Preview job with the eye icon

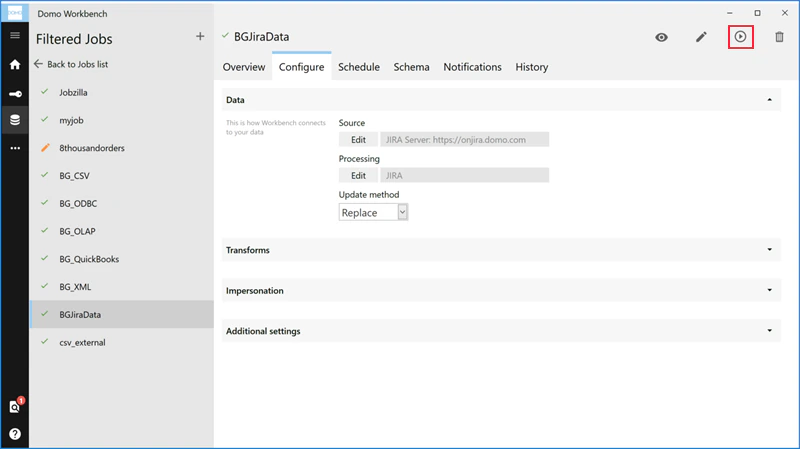coord(661,37)
